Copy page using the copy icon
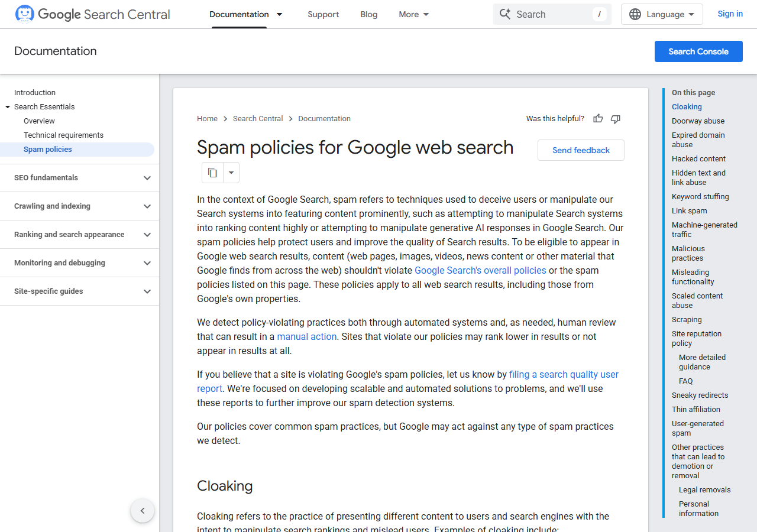The width and height of the screenshot is (757, 532). click(x=212, y=173)
